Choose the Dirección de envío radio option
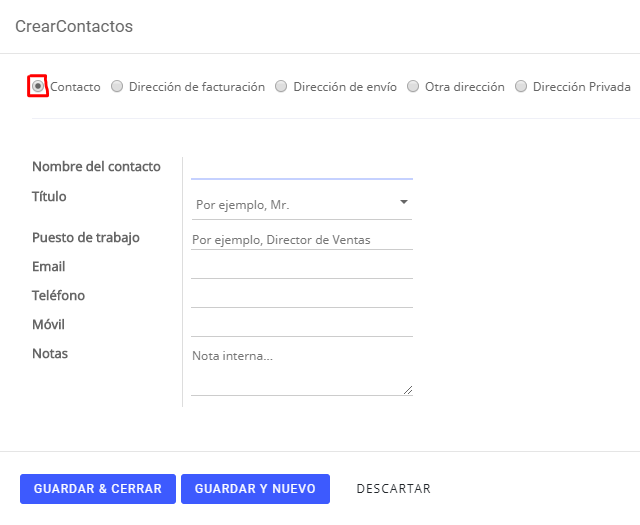640x525 pixels. (x=281, y=86)
